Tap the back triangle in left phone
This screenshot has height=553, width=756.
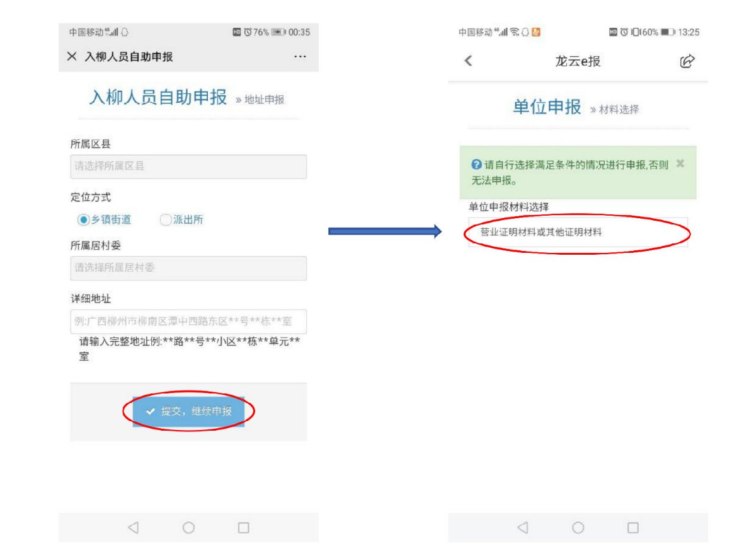(133, 528)
